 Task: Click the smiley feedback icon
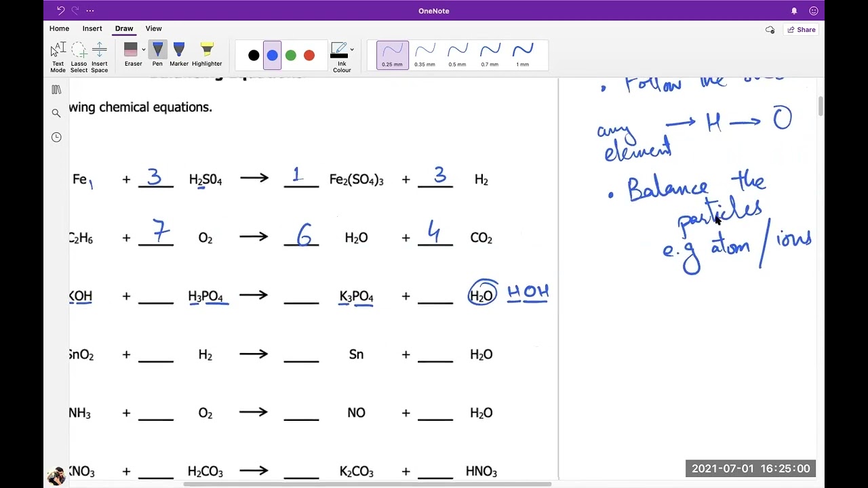[x=814, y=11]
